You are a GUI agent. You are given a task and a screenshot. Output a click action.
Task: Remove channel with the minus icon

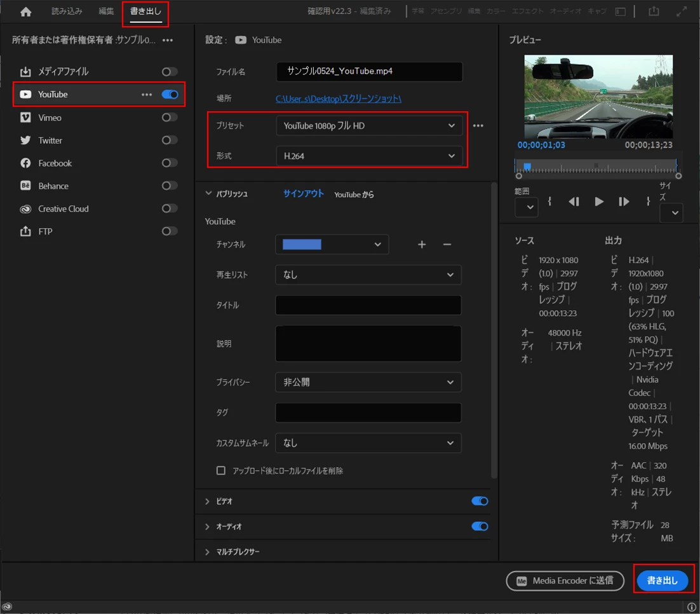pos(447,245)
